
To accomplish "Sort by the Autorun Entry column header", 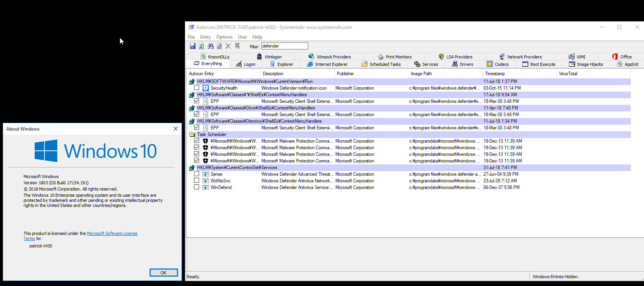I will click(x=223, y=74).
